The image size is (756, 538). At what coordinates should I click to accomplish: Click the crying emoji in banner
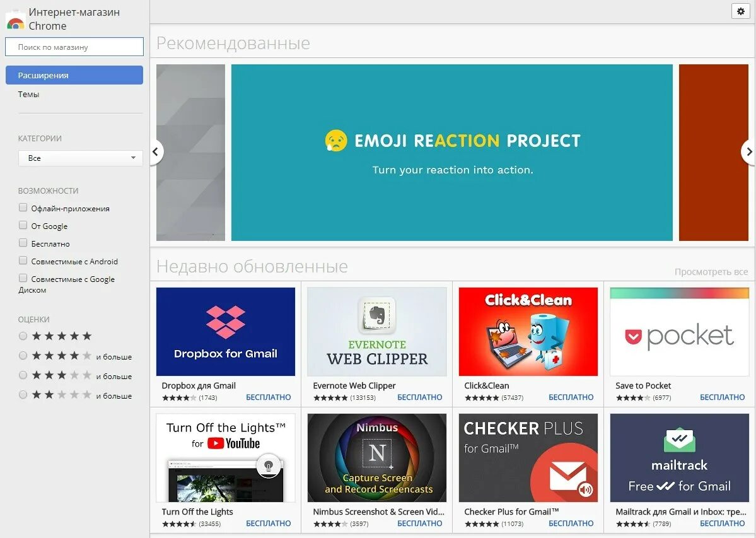336,140
